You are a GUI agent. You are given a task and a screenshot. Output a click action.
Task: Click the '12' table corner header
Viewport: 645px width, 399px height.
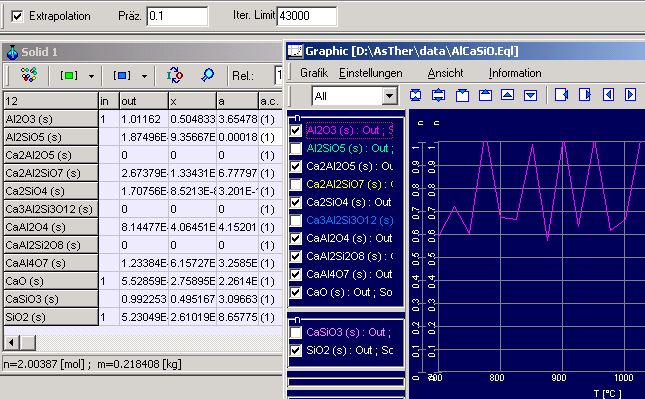click(51, 101)
